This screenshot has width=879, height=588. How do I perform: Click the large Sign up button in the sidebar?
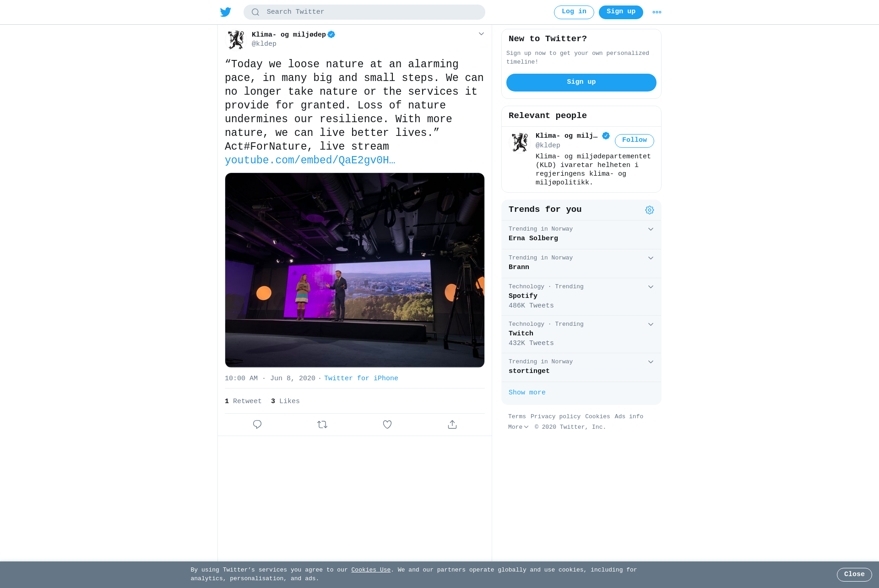point(581,82)
